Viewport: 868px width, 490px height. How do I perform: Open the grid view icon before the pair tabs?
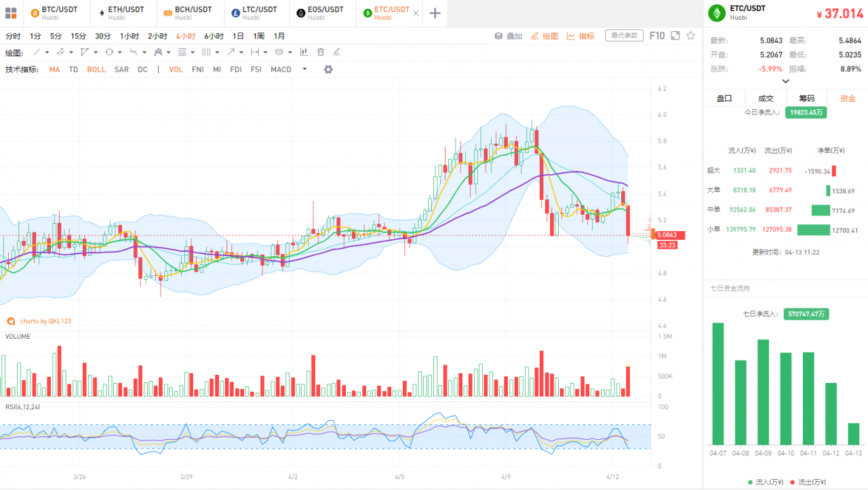[11, 13]
